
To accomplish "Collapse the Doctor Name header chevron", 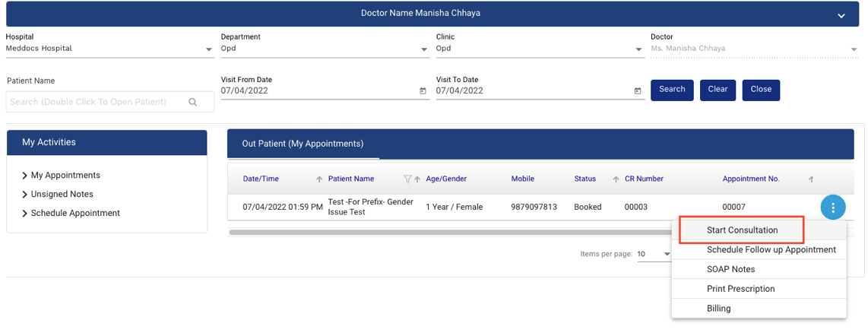I will (x=841, y=15).
